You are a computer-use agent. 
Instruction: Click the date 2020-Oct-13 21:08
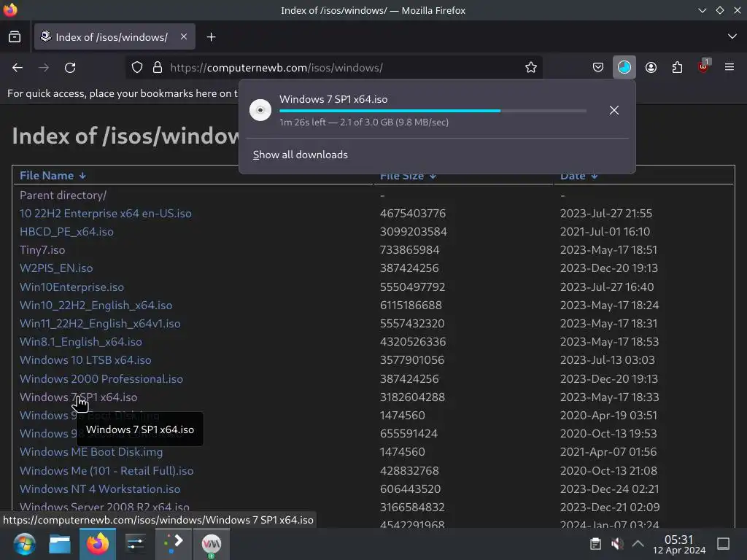point(608,471)
